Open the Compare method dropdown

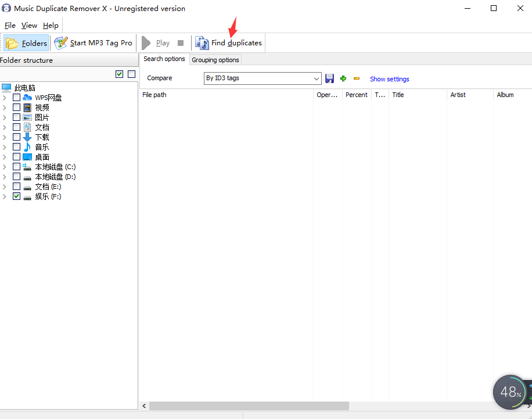click(x=317, y=78)
